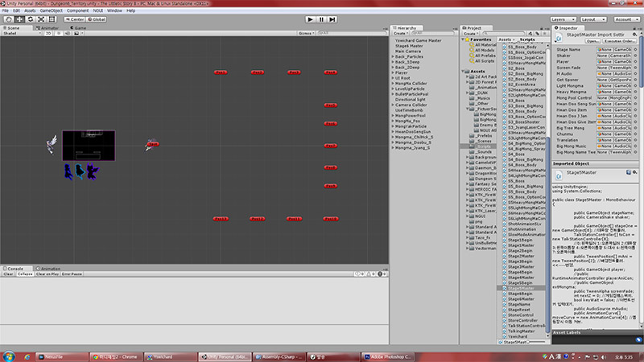
Task: Open the Shaded draw mode dropdown
Action: 22,33
